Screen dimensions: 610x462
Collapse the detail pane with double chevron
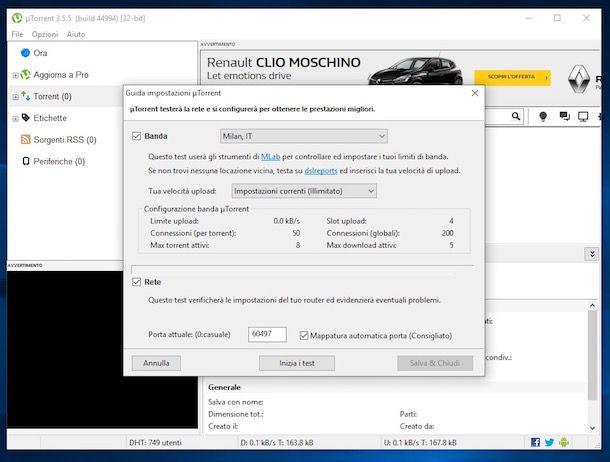click(592, 254)
